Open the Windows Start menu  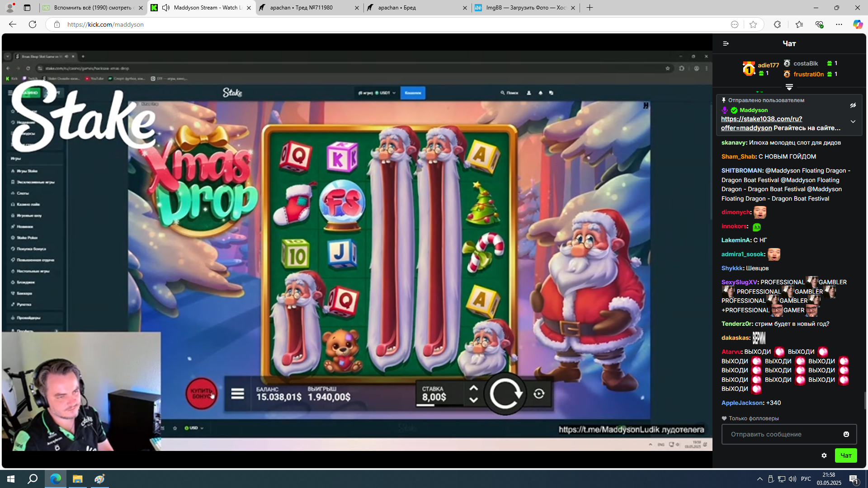[x=11, y=479]
